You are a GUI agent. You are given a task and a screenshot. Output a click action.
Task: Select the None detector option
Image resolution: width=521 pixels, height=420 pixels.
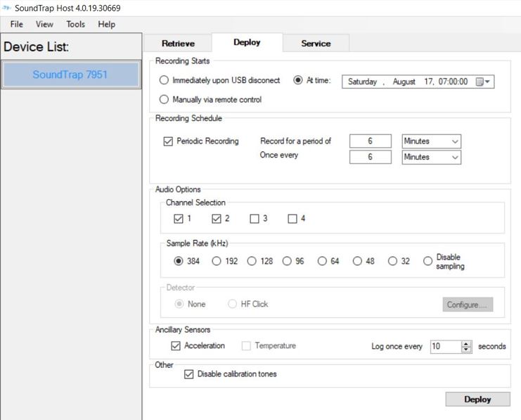179,304
